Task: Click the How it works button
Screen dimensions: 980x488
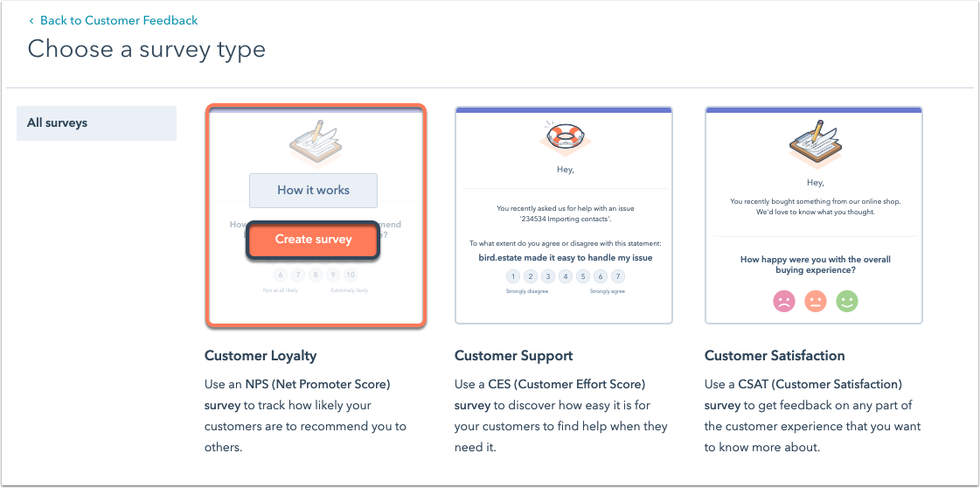Action: pos(313,191)
